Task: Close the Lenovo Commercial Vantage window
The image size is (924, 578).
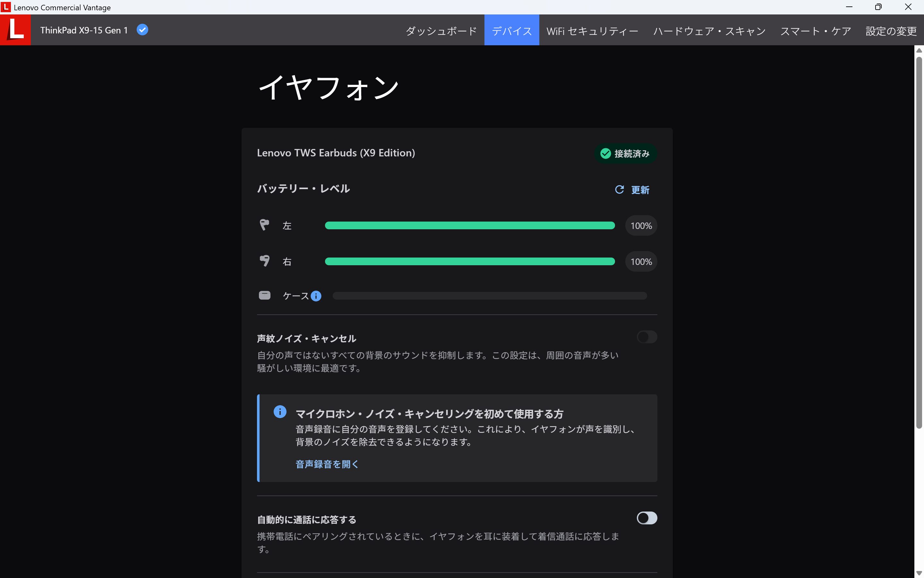Action: coord(908,7)
